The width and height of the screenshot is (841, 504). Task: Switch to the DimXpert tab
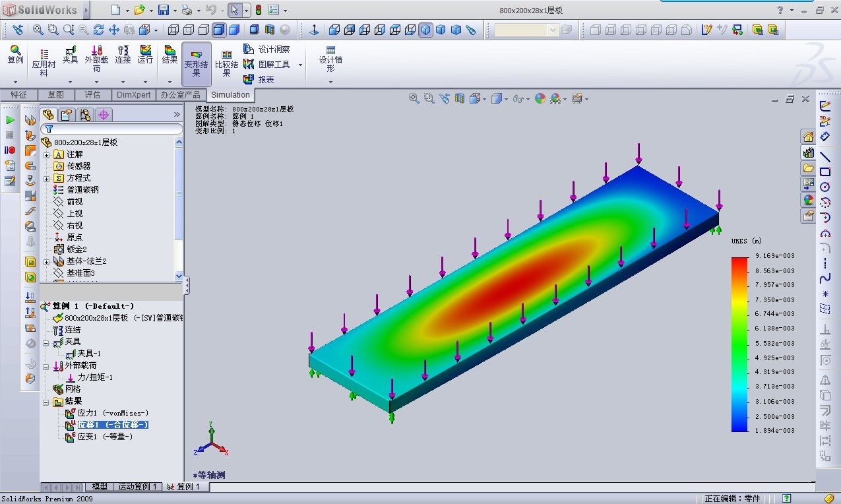(134, 95)
